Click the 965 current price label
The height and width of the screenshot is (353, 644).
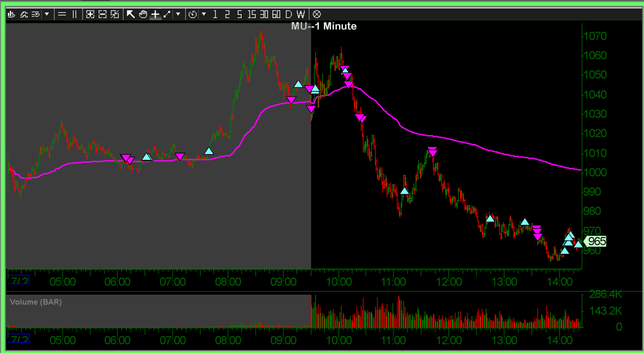pos(596,241)
